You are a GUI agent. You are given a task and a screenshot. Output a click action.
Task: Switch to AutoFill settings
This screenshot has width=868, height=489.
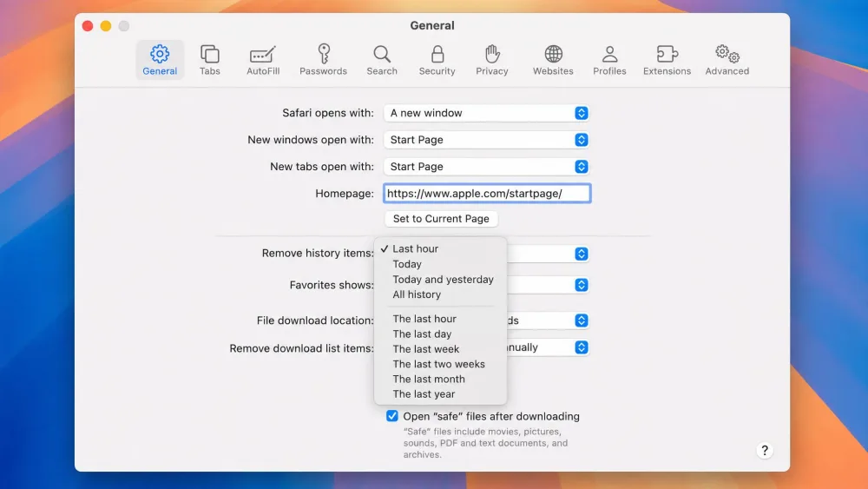[263, 60]
